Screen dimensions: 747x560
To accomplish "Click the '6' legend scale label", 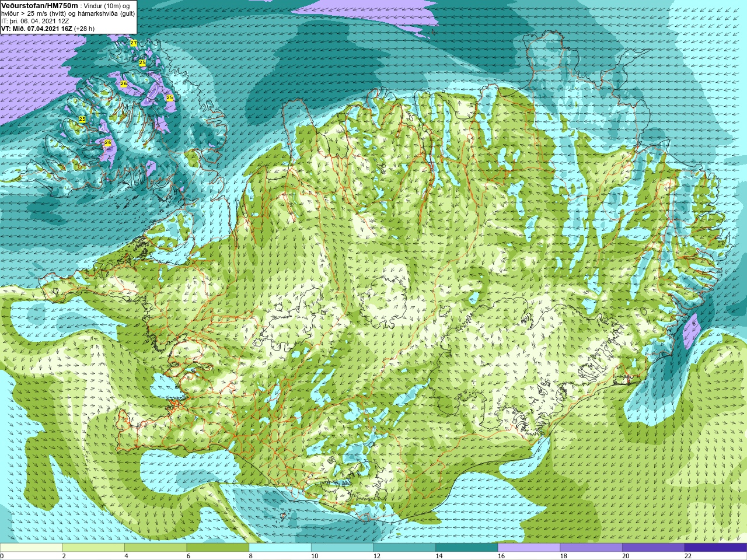I will (189, 556).
